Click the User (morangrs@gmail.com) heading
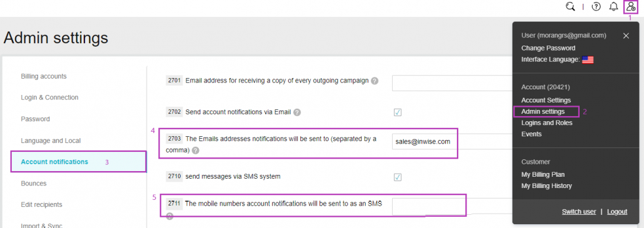Image resolution: width=644 pixels, height=228 pixels. [563, 36]
